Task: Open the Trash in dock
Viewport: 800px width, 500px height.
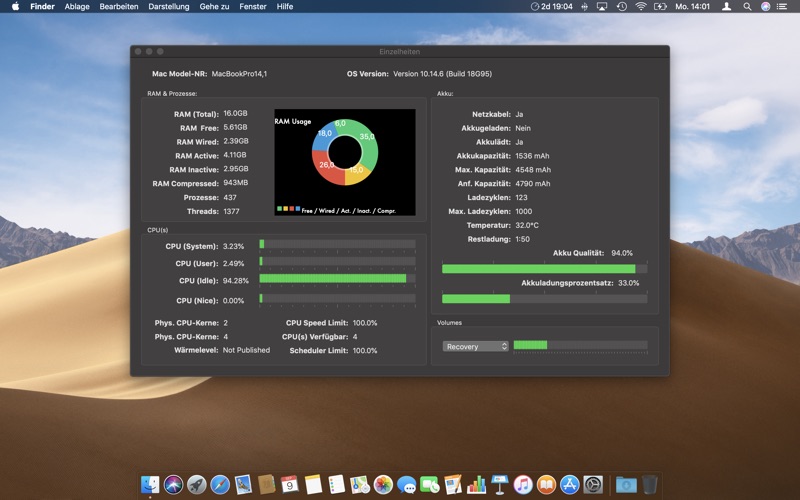Action: pos(649,485)
